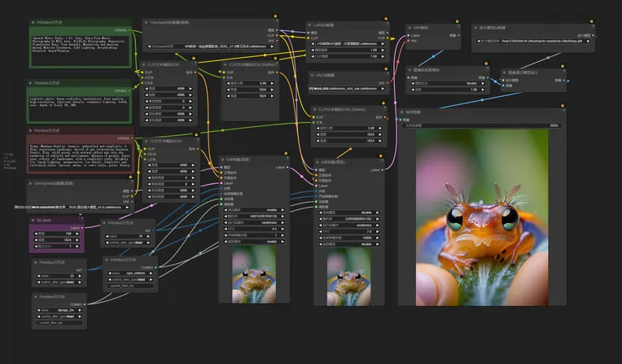Collapse the VAE decode node

pos(410,28)
